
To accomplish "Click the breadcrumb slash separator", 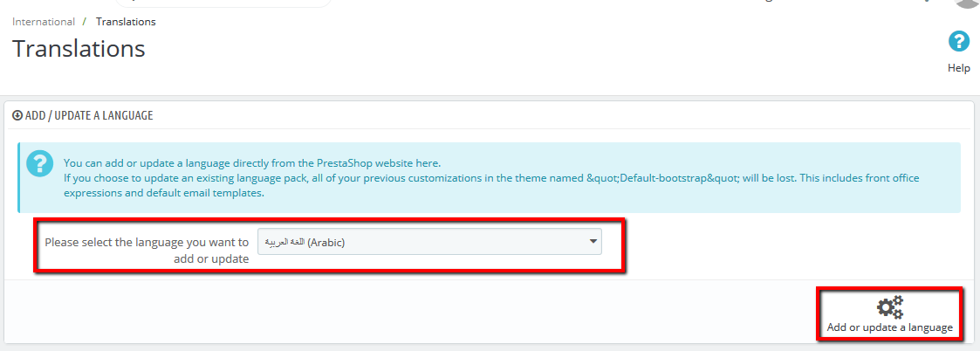I will pyautogui.click(x=85, y=21).
